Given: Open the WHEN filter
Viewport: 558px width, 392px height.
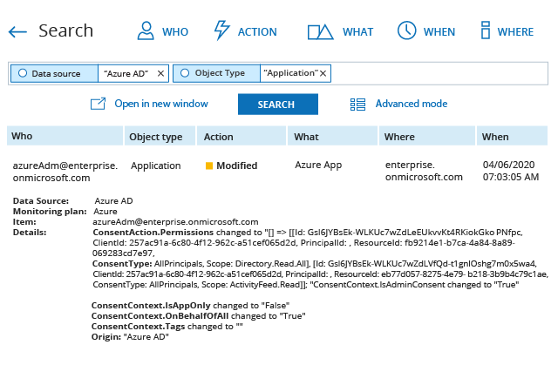Looking at the screenshot, I should [426, 31].
